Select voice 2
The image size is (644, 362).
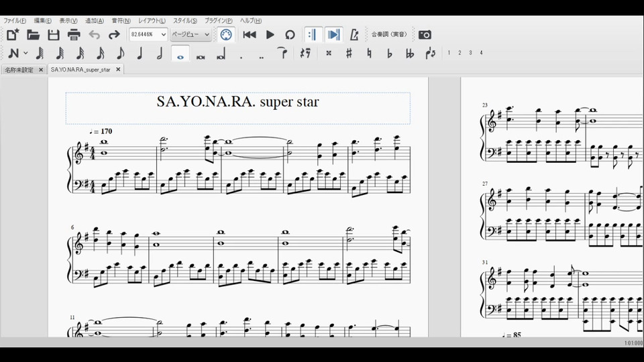tap(460, 52)
